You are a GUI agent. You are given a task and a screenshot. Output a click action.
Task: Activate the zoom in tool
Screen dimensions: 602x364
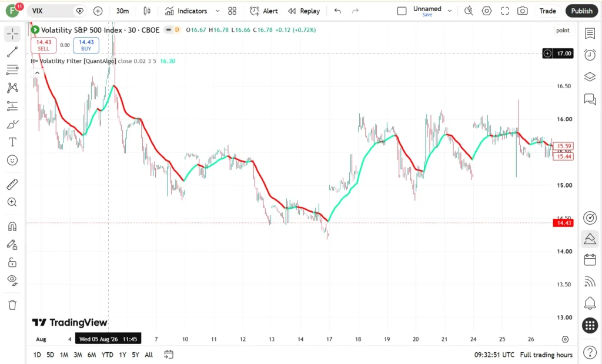(x=12, y=202)
